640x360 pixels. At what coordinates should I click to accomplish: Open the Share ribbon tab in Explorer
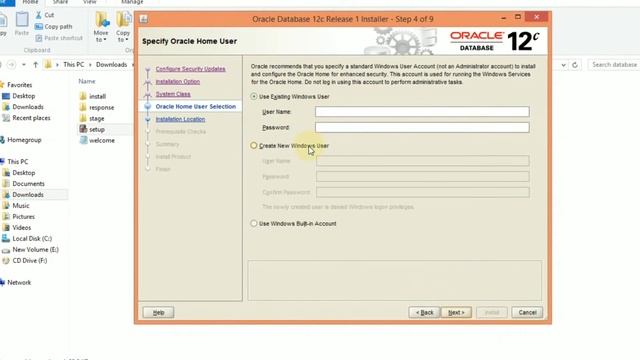pyautogui.click(x=60, y=2)
